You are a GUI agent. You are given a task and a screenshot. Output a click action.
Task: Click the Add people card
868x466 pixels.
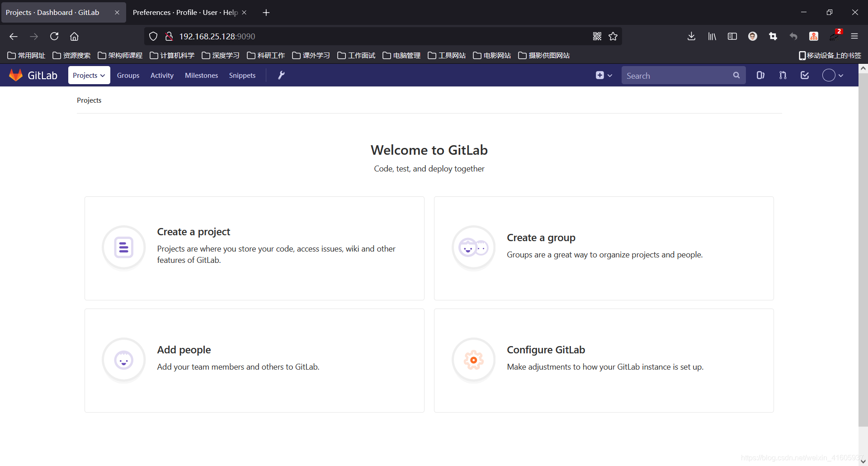tap(255, 361)
